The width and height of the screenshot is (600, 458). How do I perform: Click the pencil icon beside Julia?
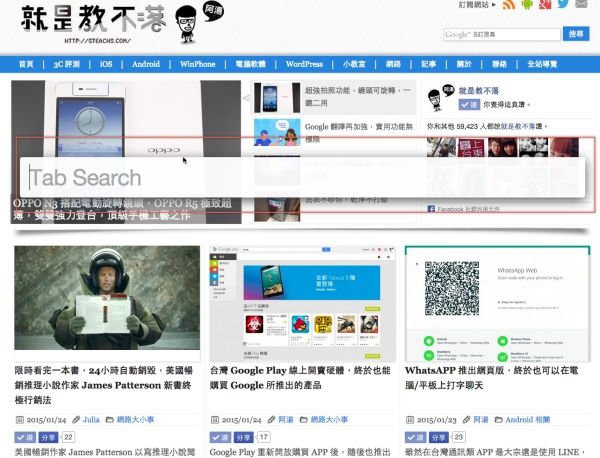pos(76,420)
